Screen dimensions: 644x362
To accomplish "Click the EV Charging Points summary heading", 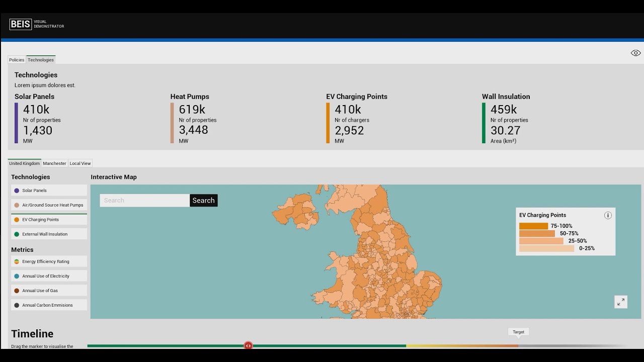I will 357,97.
